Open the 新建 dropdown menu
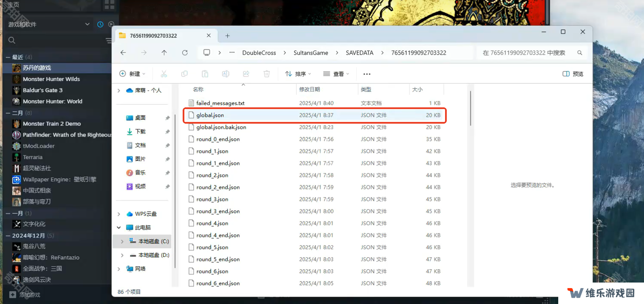644x304 pixels. [132, 74]
